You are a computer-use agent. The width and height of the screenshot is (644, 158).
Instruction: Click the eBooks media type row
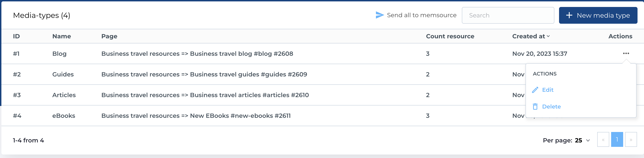[64, 116]
